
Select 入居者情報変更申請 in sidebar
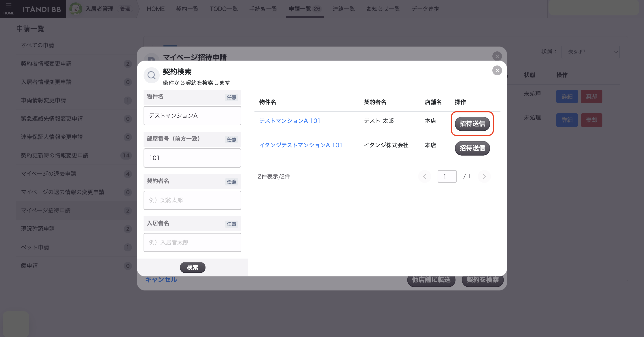pyautogui.click(x=76, y=82)
